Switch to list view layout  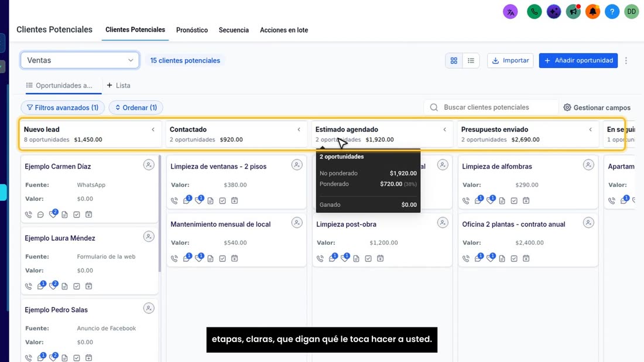[x=471, y=60]
